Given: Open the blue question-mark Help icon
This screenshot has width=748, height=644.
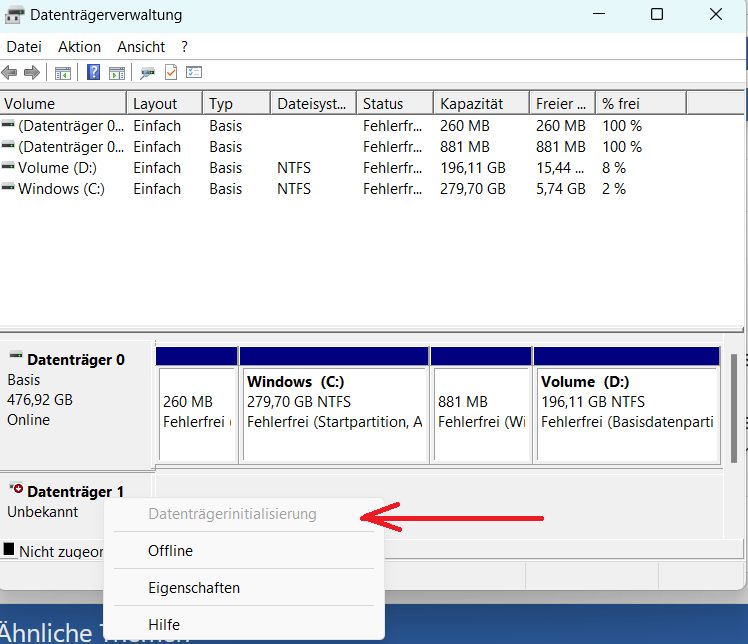Looking at the screenshot, I should [x=94, y=73].
